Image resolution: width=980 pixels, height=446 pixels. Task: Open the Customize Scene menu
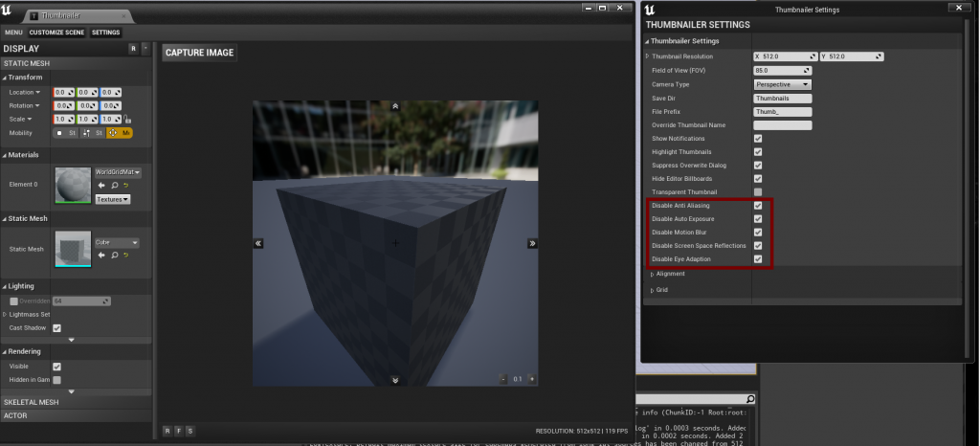pos(57,33)
